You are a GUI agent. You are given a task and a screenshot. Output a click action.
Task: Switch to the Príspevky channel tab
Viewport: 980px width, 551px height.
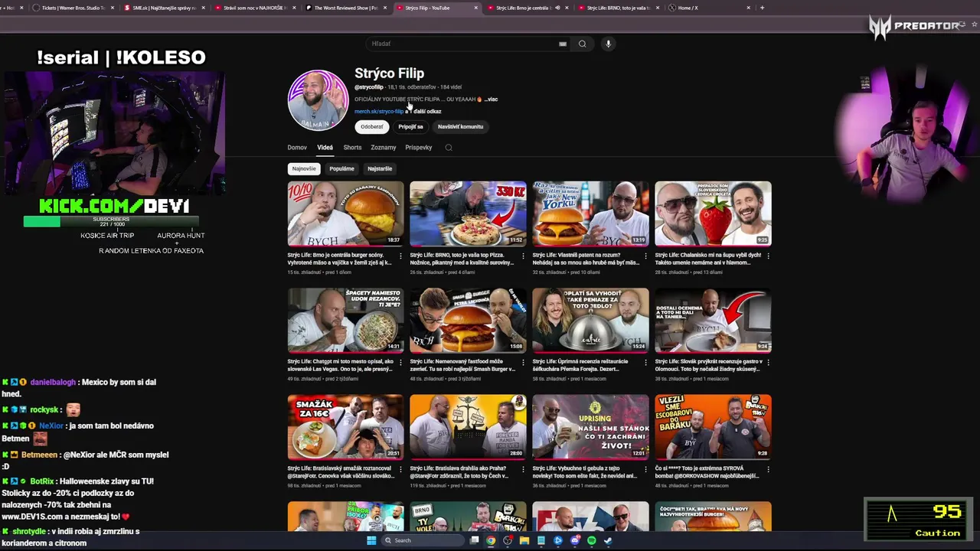[x=419, y=148]
